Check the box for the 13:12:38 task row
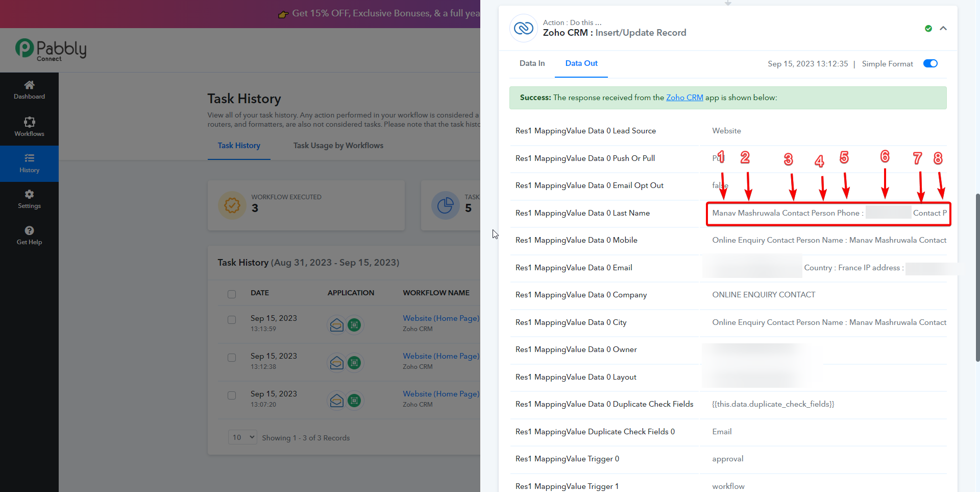The height and width of the screenshot is (492, 980). [x=232, y=358]
